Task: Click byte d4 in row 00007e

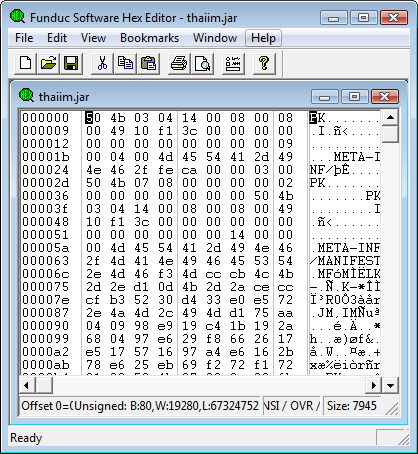Action: click(189, 300)
